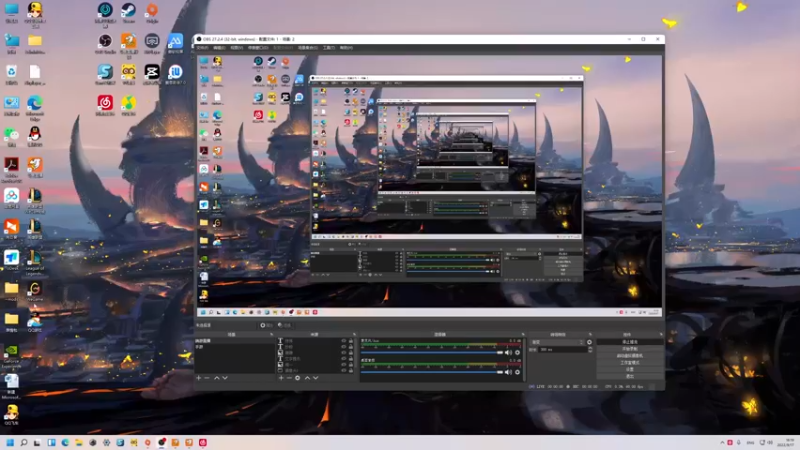800x450 pixels.
Task: Pop out the Scenes dock panel
Action: pos(271,335)
